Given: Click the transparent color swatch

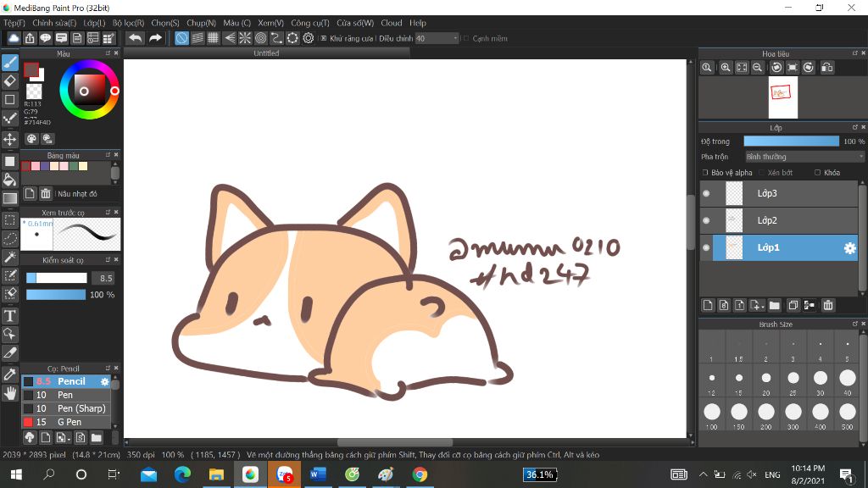Looking at the screenshot, I should [34, 91].
